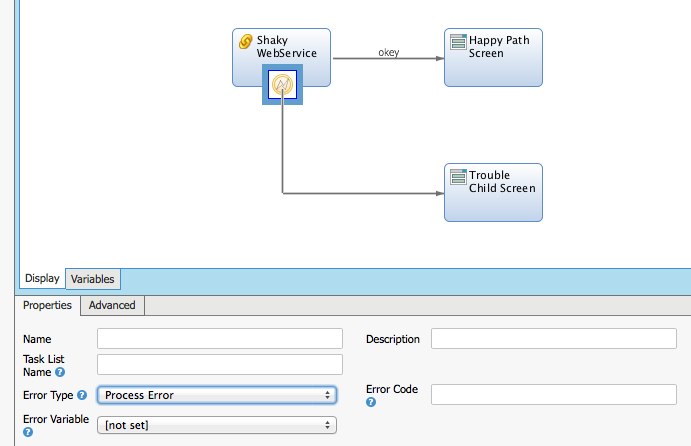Screen dimensions: 691x446
Task: Select the arrow entering Trouble Child Screen
Action: 436,192
